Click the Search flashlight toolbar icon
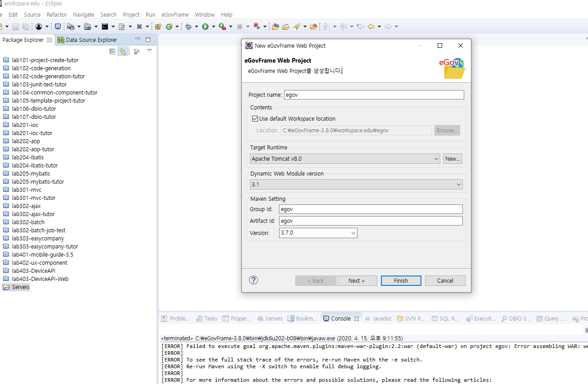Image resolution: width=588 pixels, height=384 pixels. 297,27
